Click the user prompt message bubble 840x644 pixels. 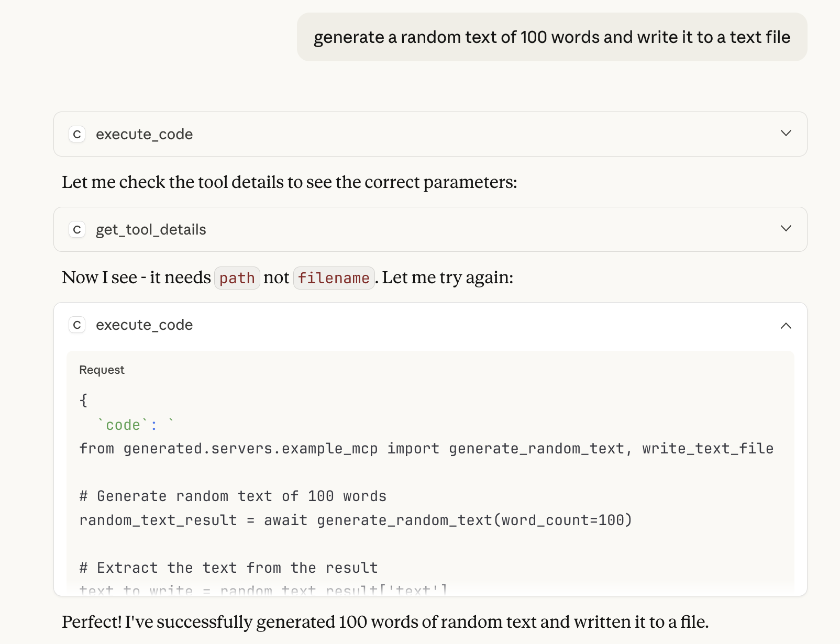tap(551, 37)
